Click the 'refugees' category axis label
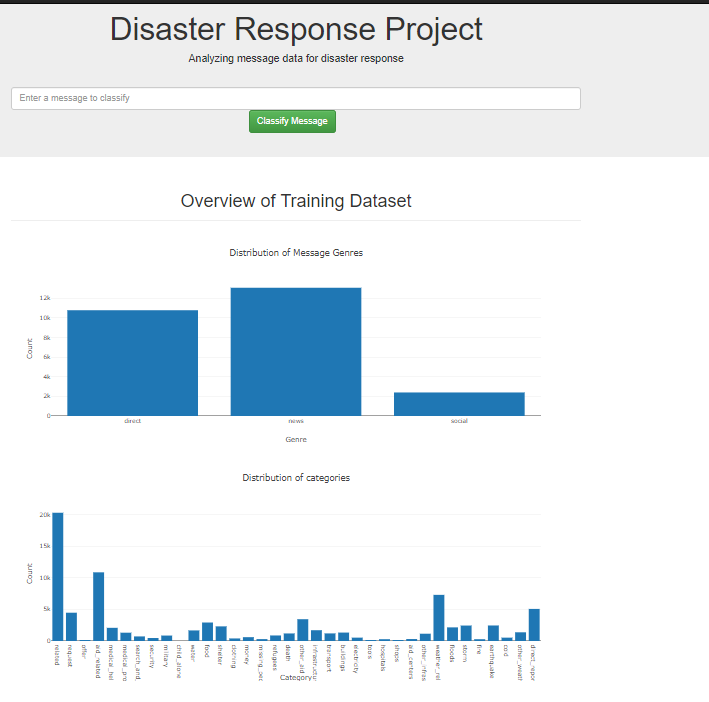Screen dimensions: 709x702 click(x=275, y=657)
